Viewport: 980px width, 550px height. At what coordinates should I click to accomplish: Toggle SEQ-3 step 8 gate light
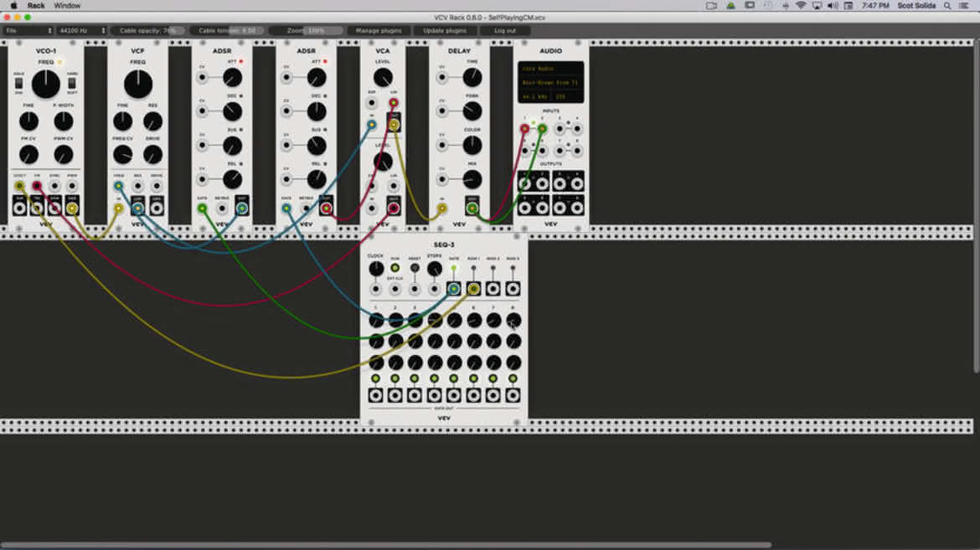pyautogui.click(x=513, y=378)
